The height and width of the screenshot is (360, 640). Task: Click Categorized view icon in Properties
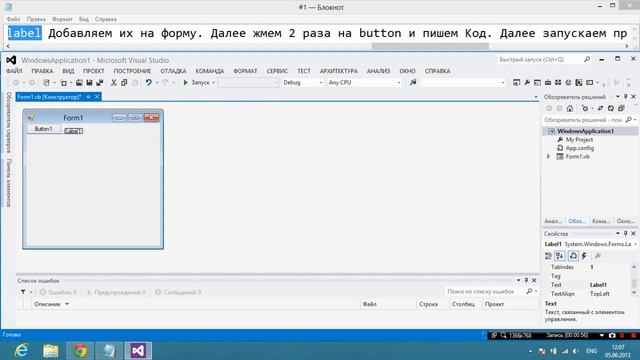(549, 256)
